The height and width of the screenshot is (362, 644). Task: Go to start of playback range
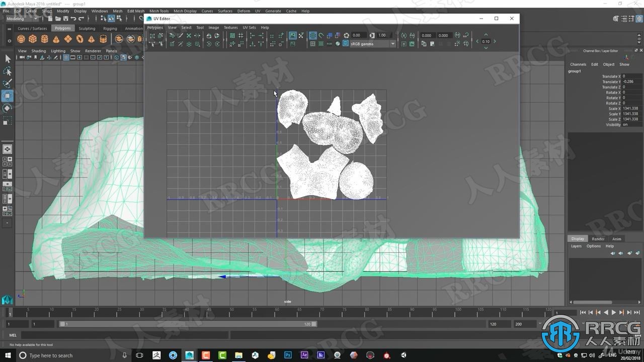pyautogui.click(x=583, y=312)
